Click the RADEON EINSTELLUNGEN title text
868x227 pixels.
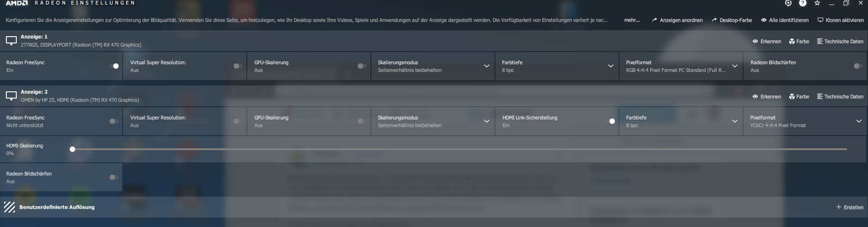85,3
